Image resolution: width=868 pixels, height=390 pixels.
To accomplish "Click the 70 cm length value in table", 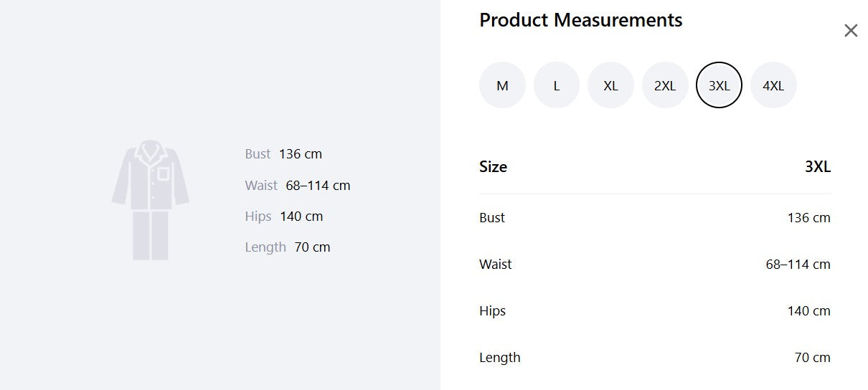I will pos(812,357).
